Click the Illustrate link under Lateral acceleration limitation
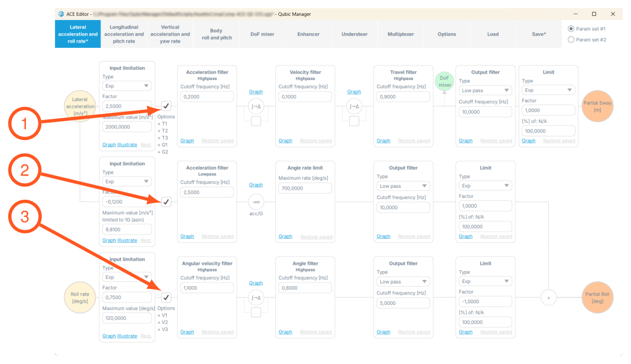 click(127, 145)
